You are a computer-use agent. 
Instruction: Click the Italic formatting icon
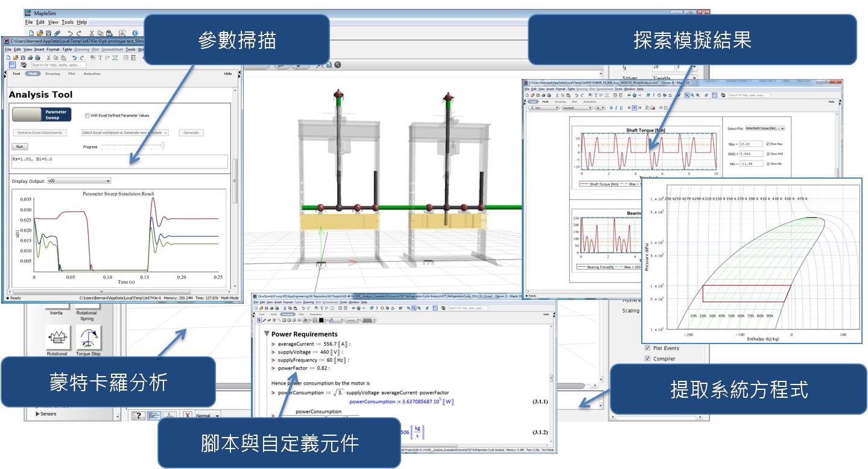click(617, 108)
